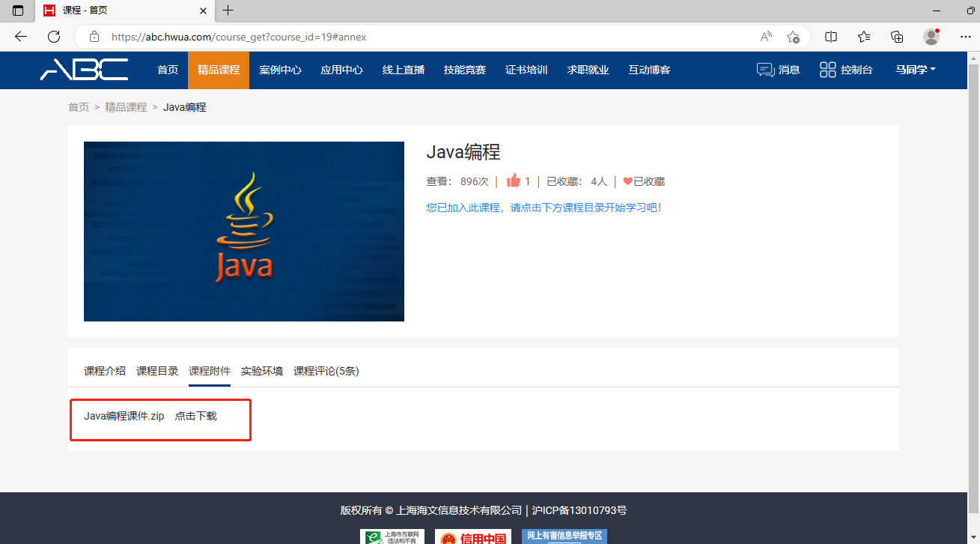Click the Java编程课件.zip file name
Image resolution: width=980 pixels, height=544 pixels.
point(124,416)
